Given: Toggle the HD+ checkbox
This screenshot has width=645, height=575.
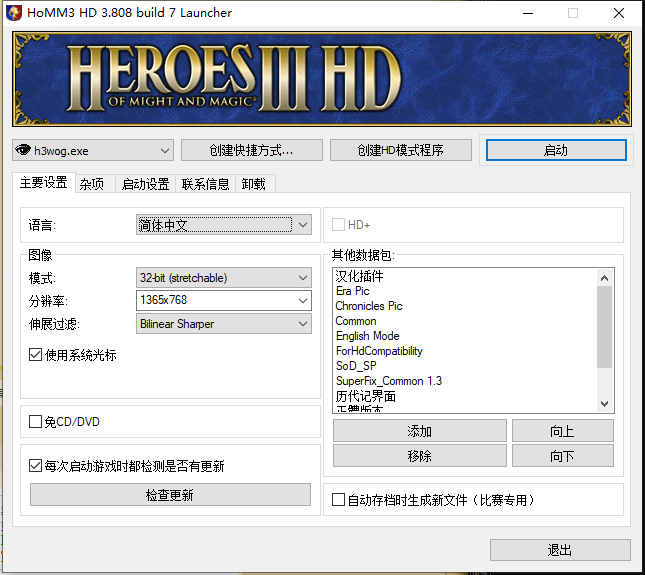Looking at the screenshot, I should [338, 225].
